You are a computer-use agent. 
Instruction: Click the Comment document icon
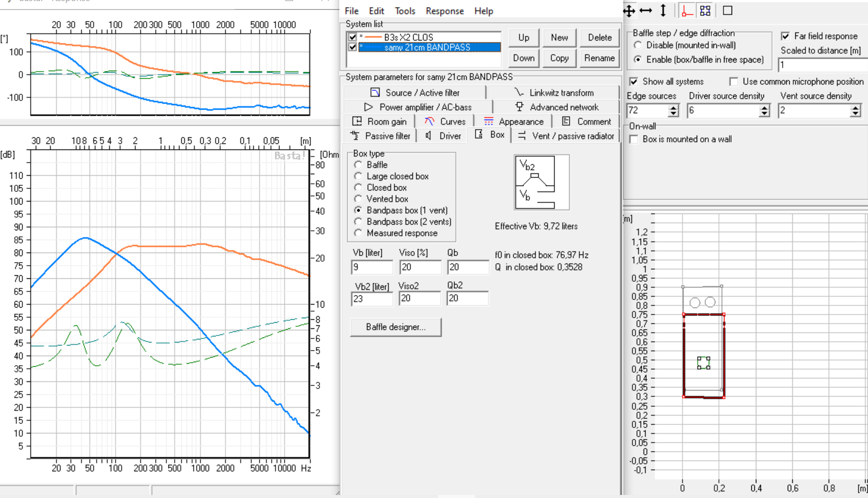566,121
